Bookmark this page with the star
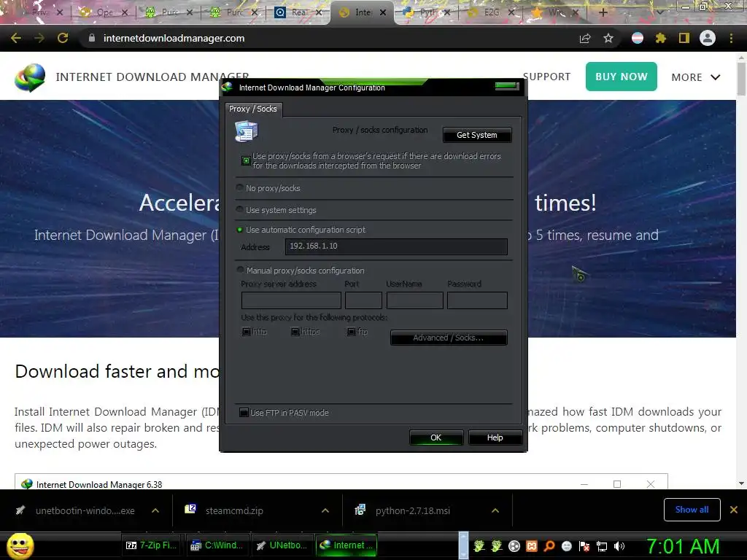 608,39
